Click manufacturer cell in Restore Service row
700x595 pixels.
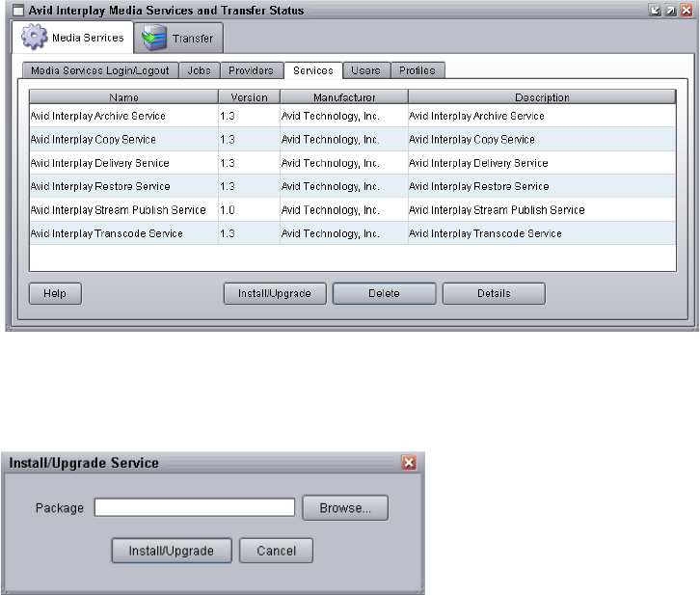(x=344, y=186)
